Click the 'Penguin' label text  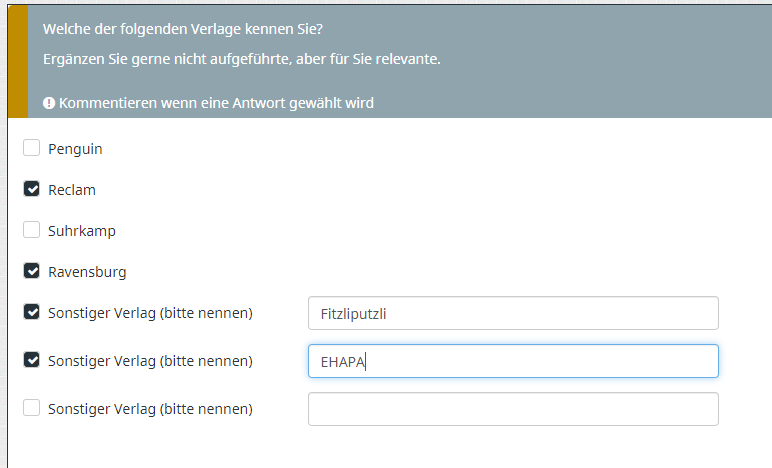click(x=75, y=149)
